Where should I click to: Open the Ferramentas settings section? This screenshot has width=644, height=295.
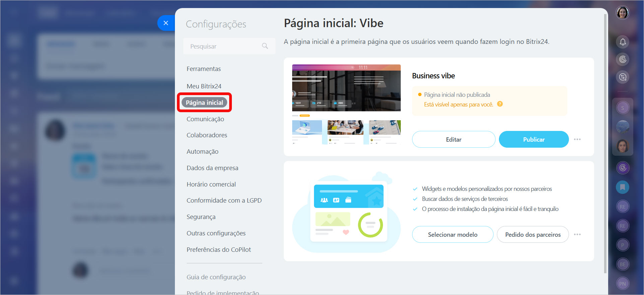(204, 69)
